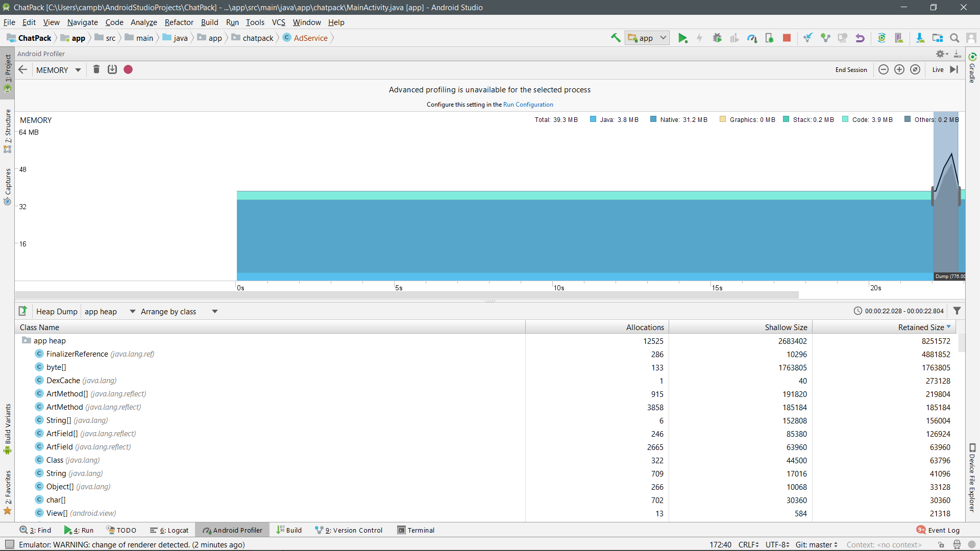
Task: Click the green Run app play button
Action: 682,38
